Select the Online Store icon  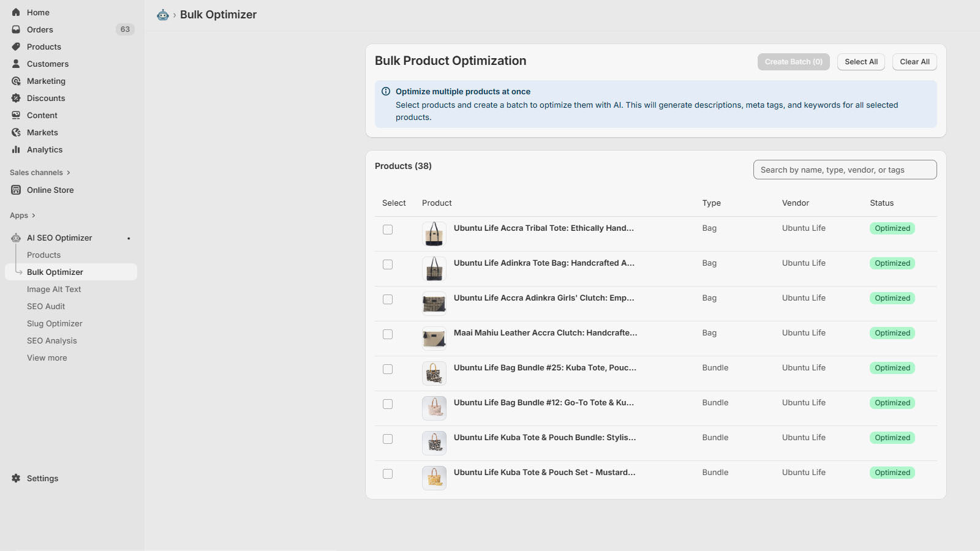pos(16,190)
